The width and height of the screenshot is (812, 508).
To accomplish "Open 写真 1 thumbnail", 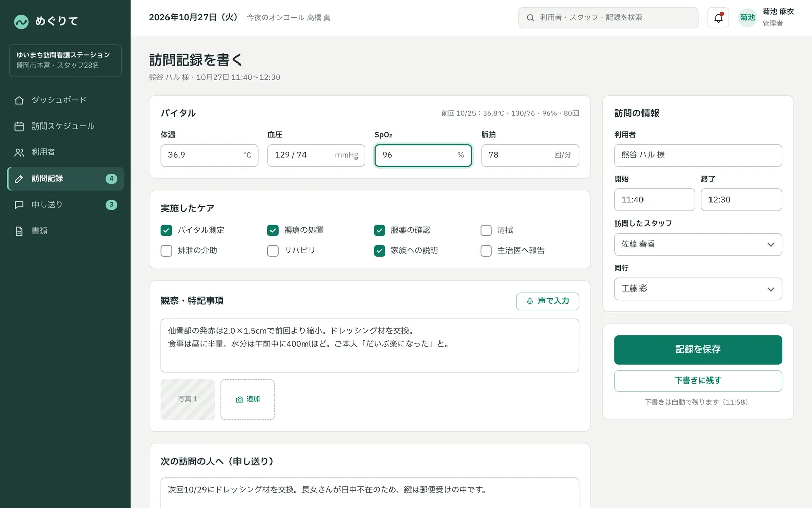I will pyautogui.click(x=188, y=400).
